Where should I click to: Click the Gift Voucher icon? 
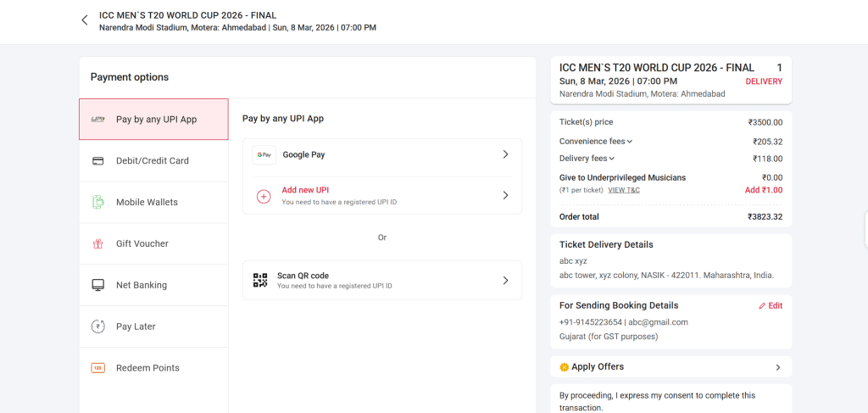point(98,244)
